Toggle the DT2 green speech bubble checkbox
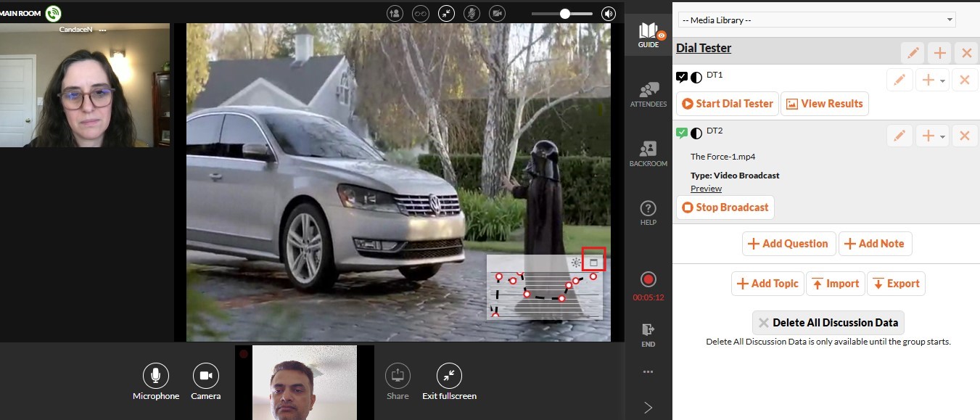 pos(682,132)
